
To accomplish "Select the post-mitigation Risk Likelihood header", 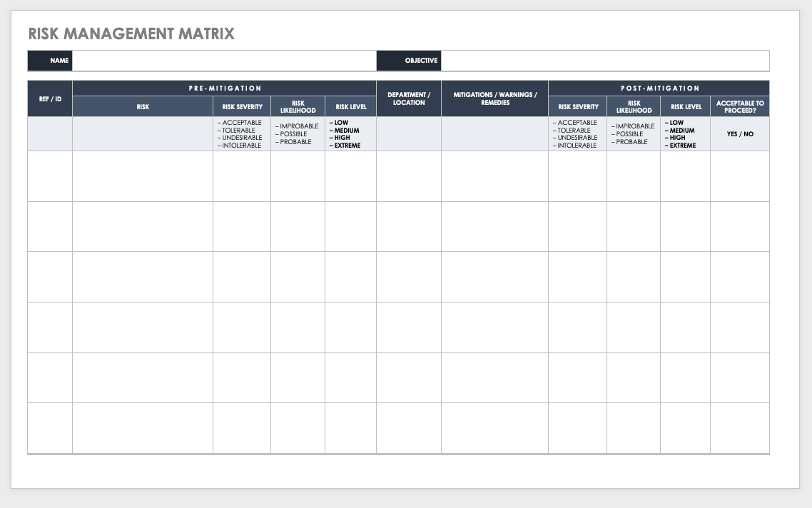I will [x=634, y=107].
